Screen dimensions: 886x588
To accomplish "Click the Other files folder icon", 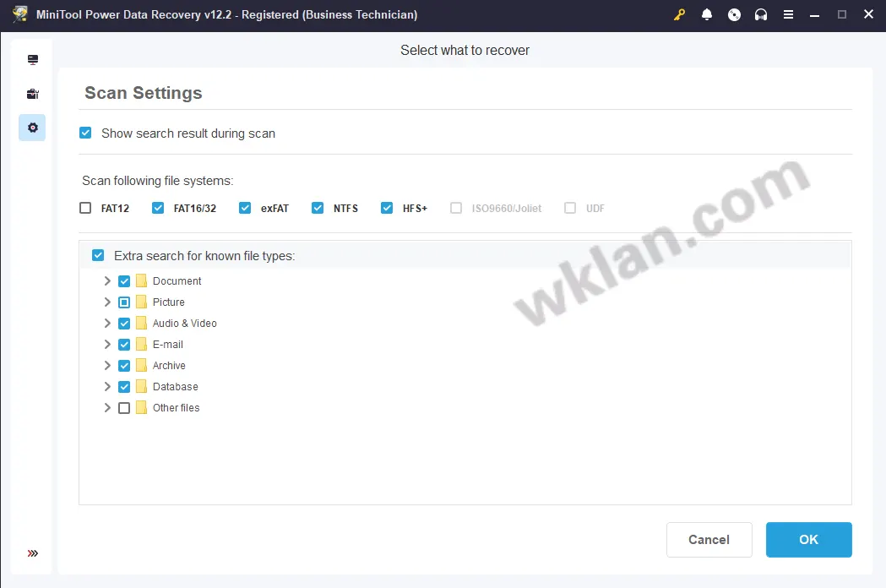I will click(141, 408).
